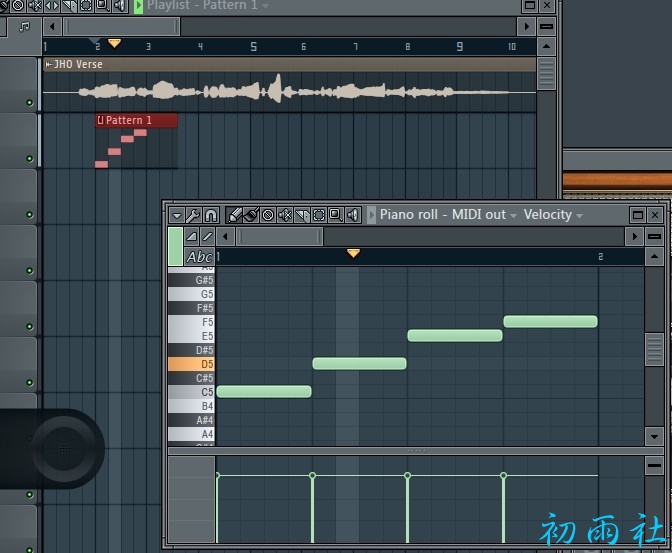The image size is (672, 553).
Task: Open the Velocity event target dropdown
Action: coord(579,216)
